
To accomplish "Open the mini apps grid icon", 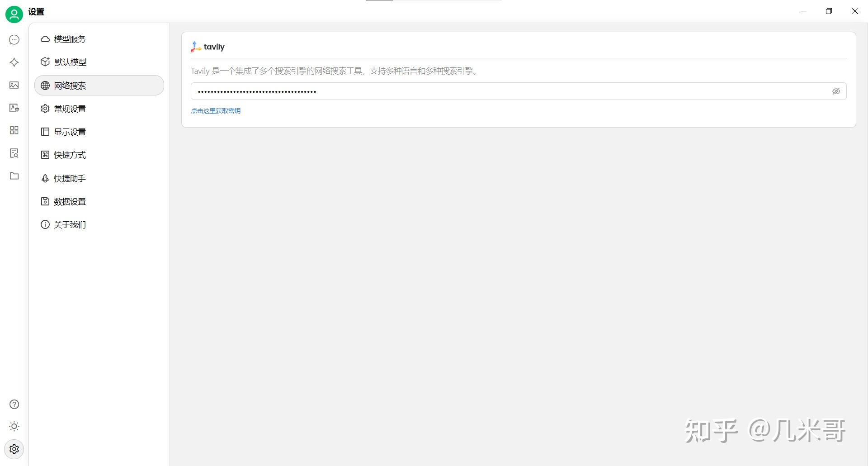I will (x=14, y=130).
